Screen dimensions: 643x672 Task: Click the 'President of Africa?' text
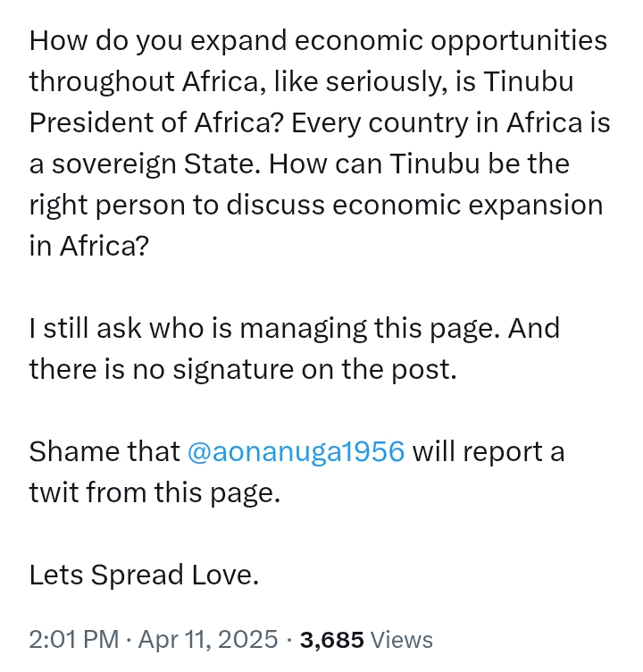tap(156, 123)
